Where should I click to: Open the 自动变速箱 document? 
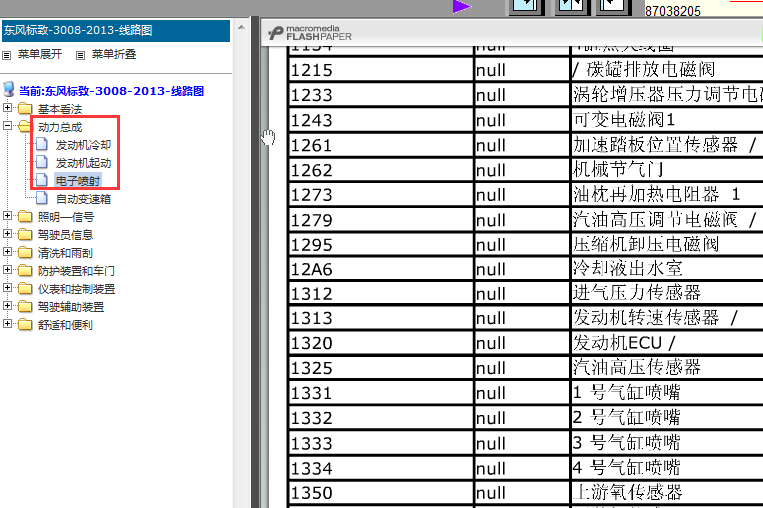83,199
